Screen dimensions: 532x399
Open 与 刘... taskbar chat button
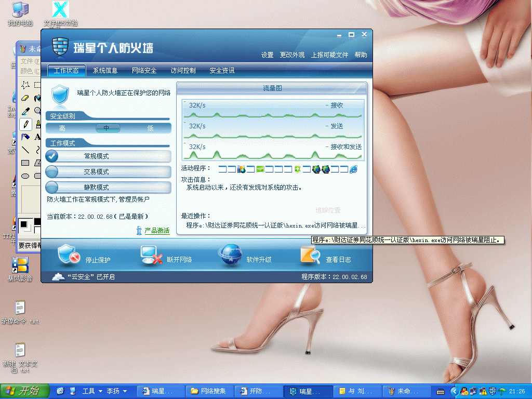(x=357, y=391)
